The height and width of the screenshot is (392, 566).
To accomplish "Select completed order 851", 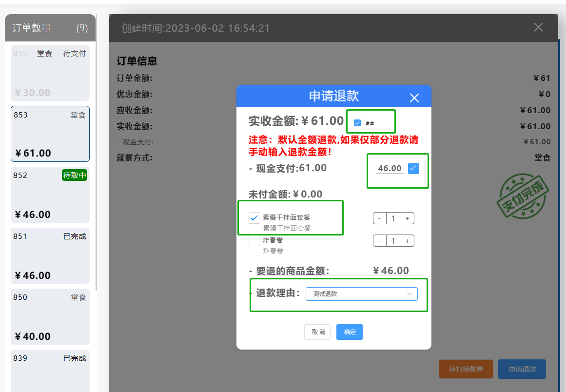I will point(50,256).
